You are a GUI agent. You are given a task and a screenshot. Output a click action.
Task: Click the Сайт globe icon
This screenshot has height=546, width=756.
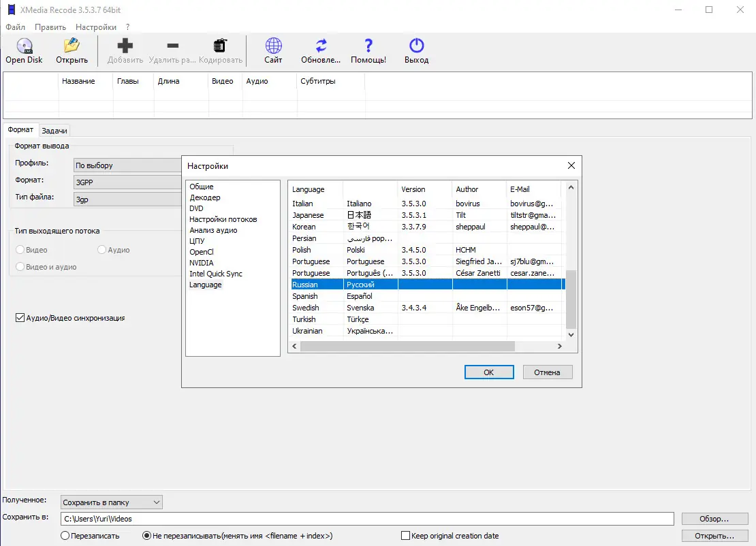272,45
